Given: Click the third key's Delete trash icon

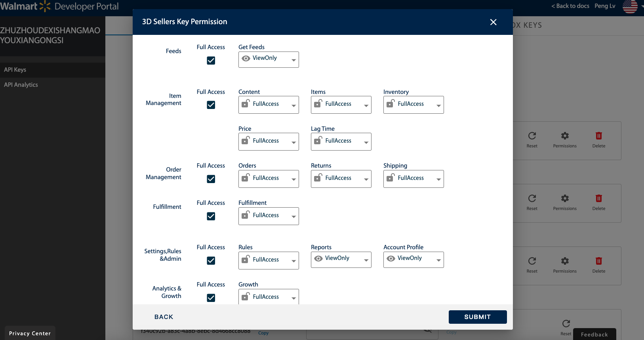Looking at the screenshot, I should coord(599,261).
